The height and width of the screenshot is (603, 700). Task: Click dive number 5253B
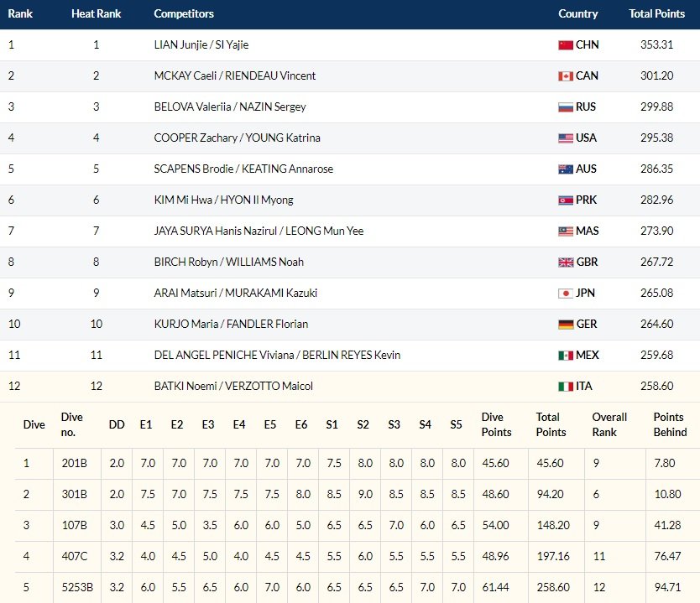pos(77,587)
